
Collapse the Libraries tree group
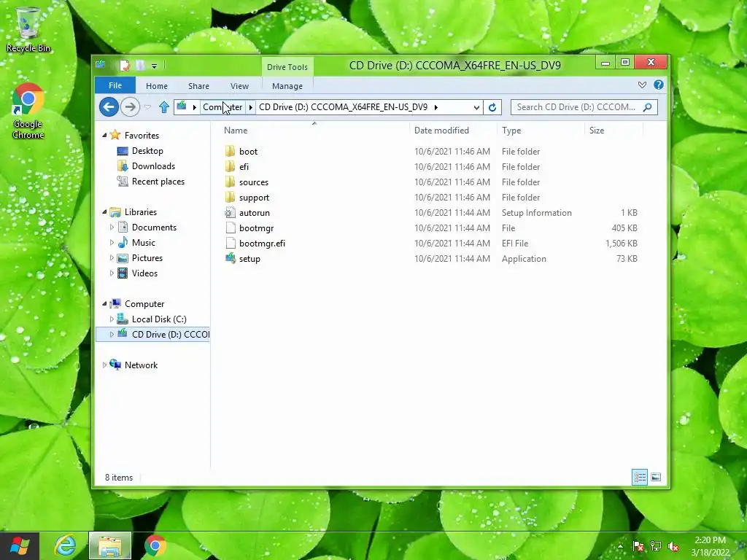(x=104, y=212)
